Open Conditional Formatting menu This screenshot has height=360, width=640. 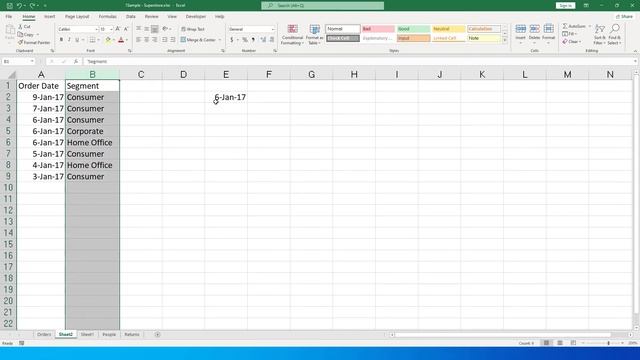pos(292,34)
